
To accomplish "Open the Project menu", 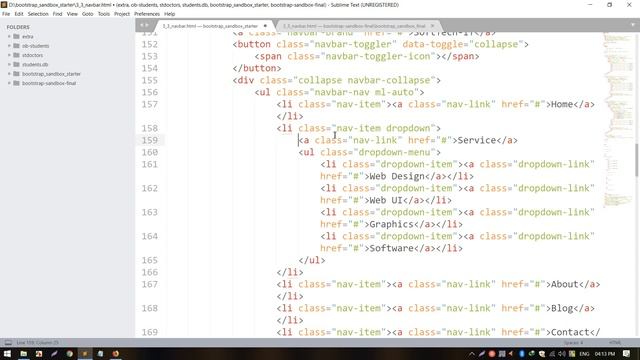I will [122, 14].
